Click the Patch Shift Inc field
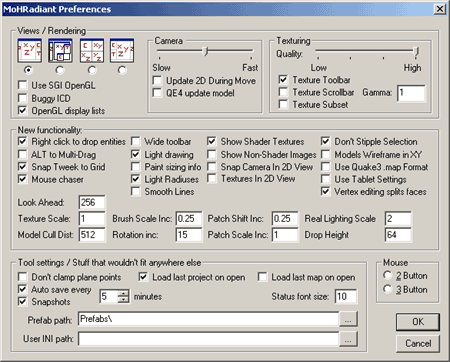The height and width of the screenshot is (362, 450). point(285,219)
